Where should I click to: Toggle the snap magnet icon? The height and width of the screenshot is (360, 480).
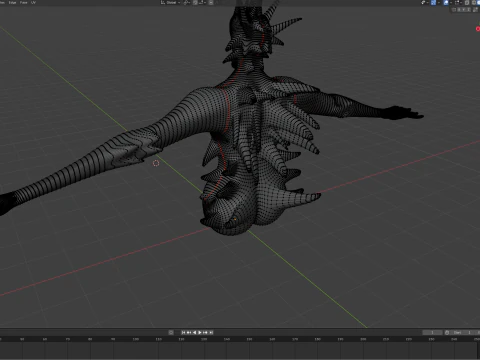(x=195, y=3)
